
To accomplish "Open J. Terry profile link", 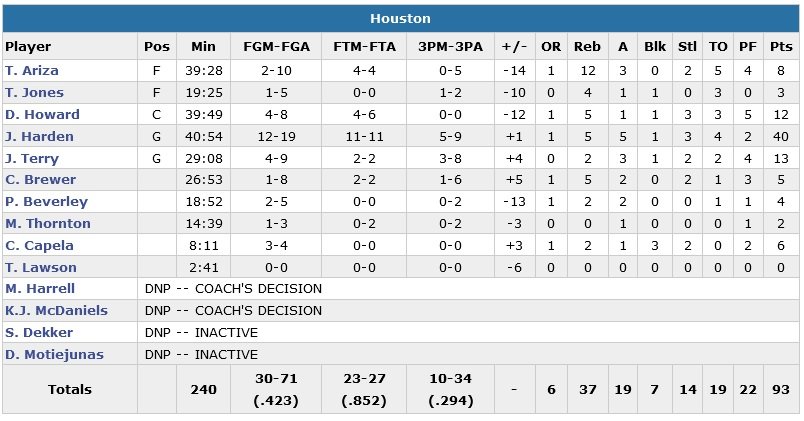I will point(32,159).
